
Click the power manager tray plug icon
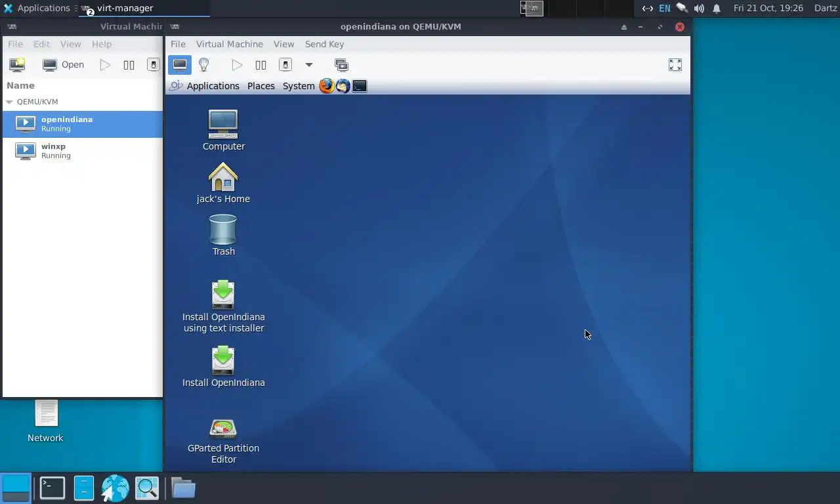682,9
